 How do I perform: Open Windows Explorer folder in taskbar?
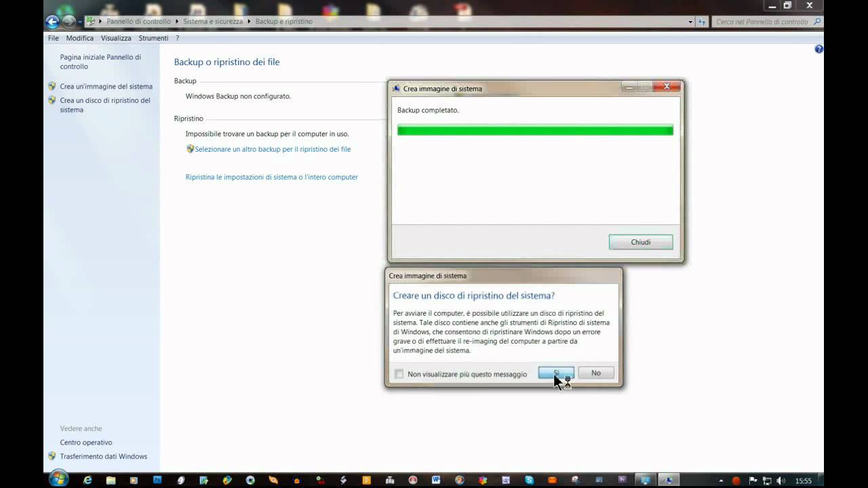[111, 480]
